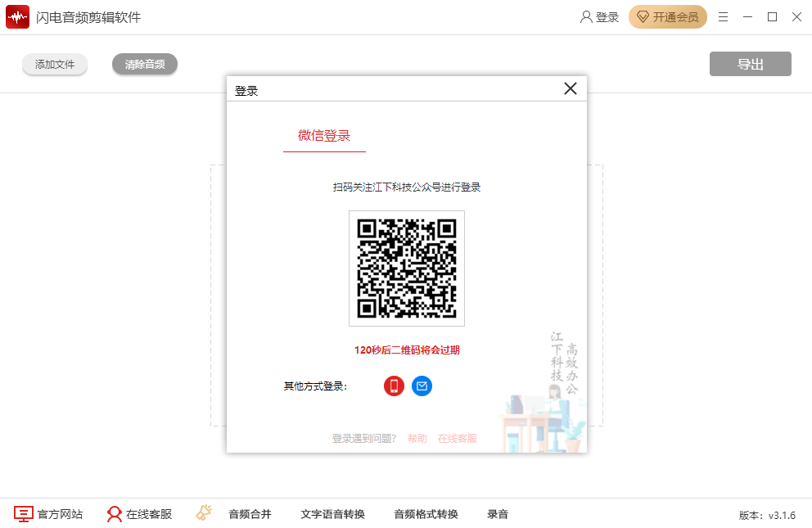Click the 导出 export button
The width and height of the screenshot is (812, 528).
tap(749, 63)
